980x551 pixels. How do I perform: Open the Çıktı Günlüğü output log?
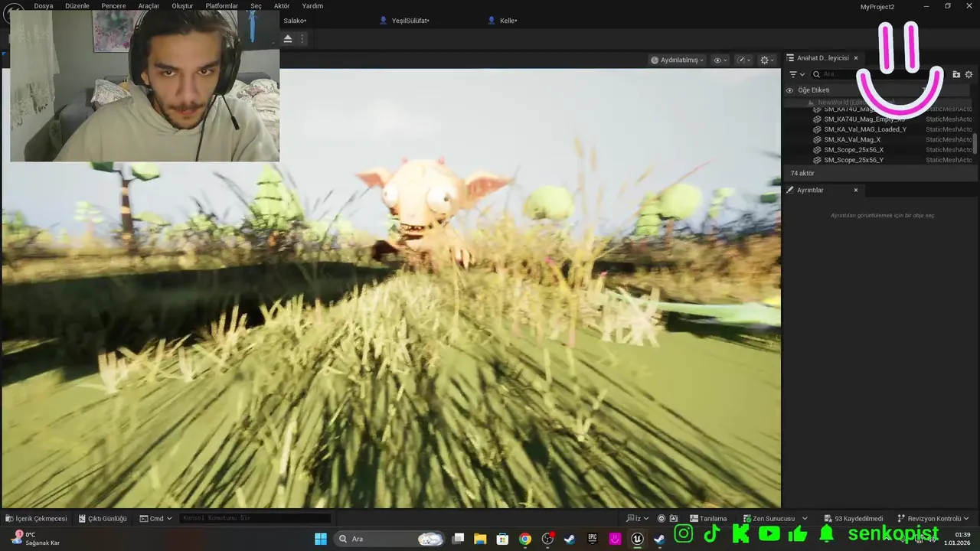(103, 518)
